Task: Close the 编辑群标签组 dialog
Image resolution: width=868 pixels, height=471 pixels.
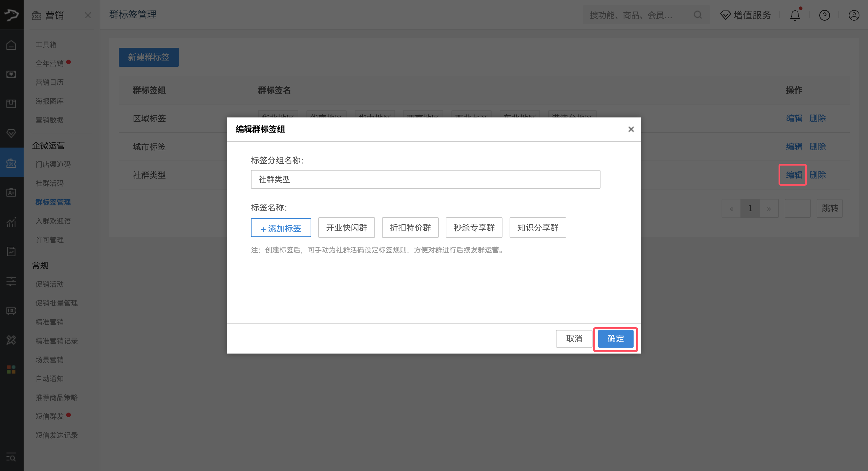Action: pyautogui.click(x=631, y=129)
